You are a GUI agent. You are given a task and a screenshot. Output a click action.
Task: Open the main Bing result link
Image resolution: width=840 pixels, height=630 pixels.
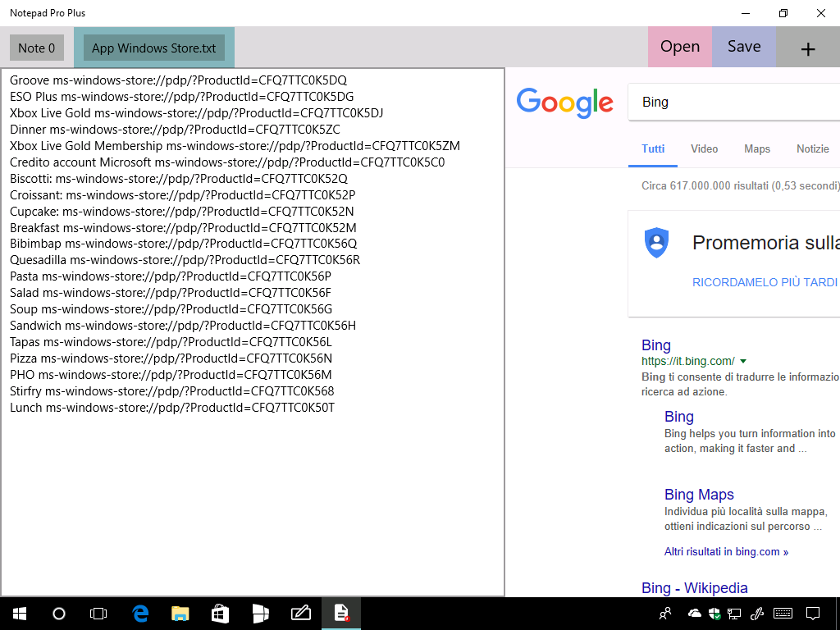click(x=656, y=345)
